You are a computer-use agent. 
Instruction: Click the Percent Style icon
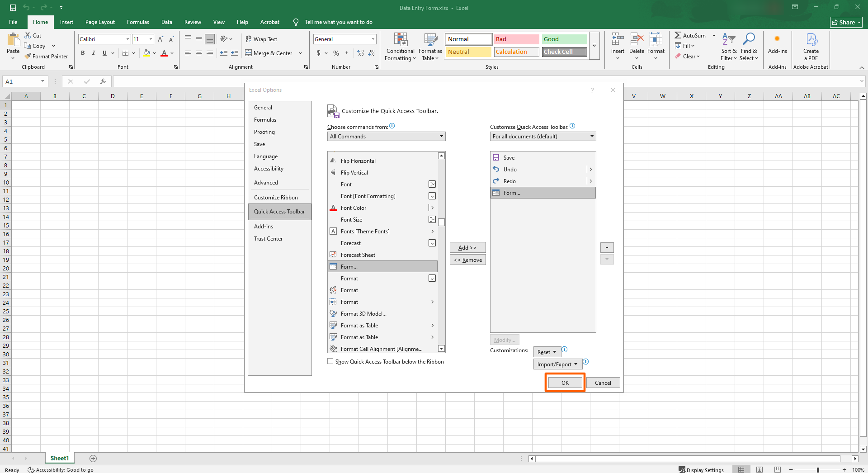click(x=336, y=53)
